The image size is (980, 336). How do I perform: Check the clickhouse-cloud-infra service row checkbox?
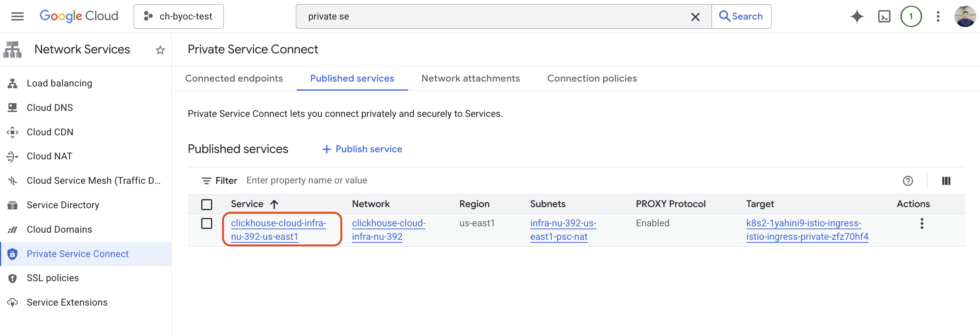[207, 223]
